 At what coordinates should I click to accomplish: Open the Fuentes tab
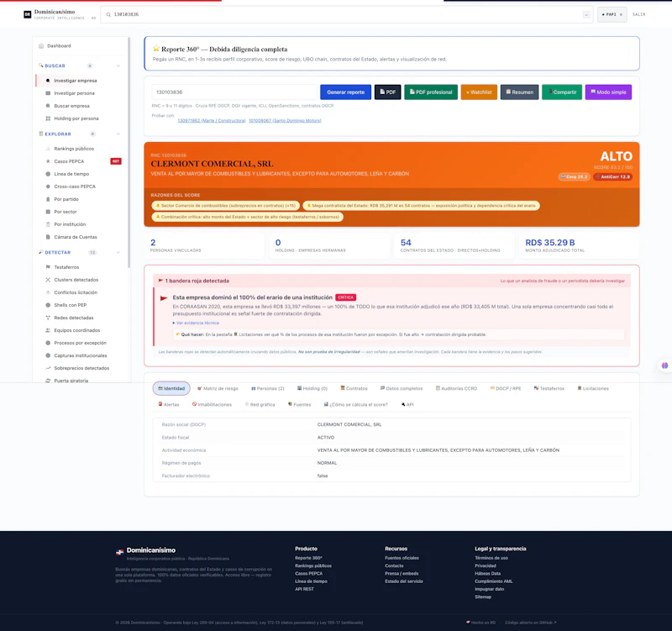click(x=300, y=404)
